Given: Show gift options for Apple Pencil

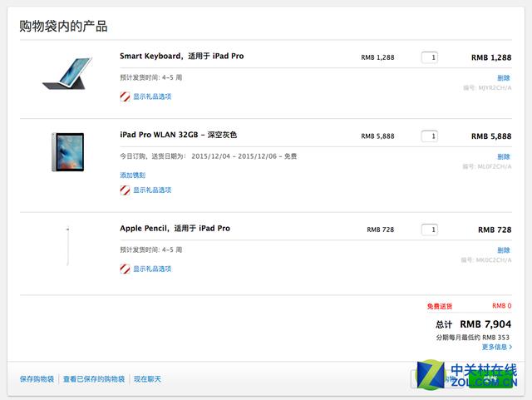Looking at the screenshot, I should pos(152,269).
